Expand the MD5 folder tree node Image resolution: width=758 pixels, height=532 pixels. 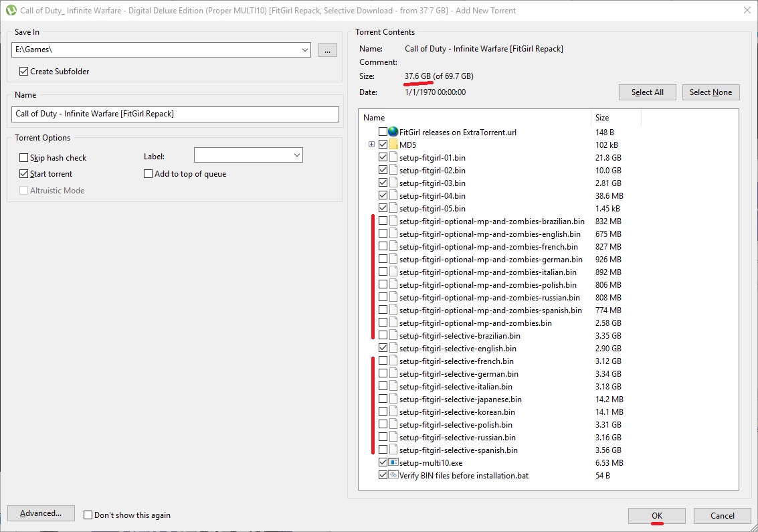click(x=371, y=144)
